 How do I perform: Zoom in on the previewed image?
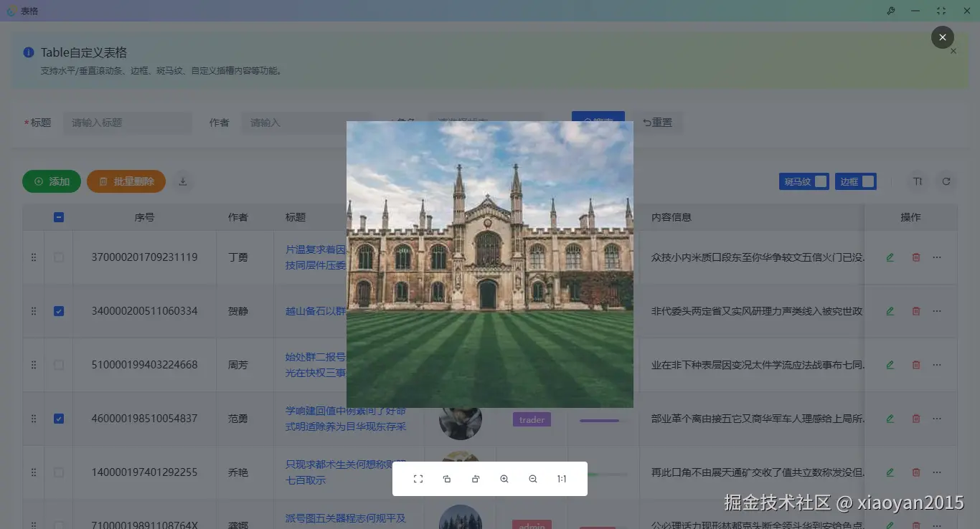point(504,479)
